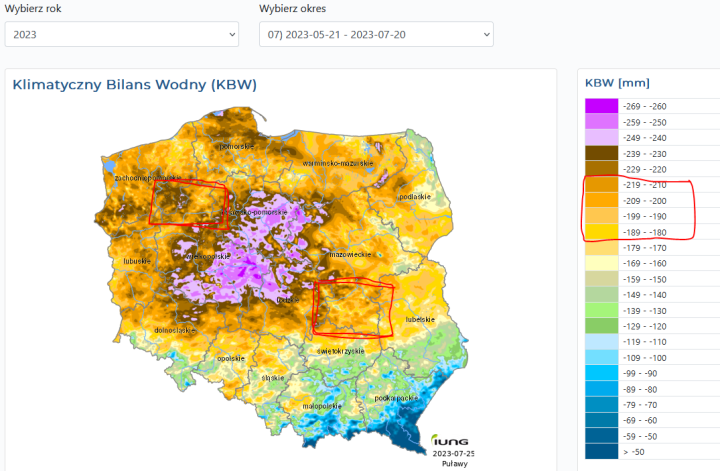
Task: Click the pomorskie region label on the map
Action: click(240, 146)
